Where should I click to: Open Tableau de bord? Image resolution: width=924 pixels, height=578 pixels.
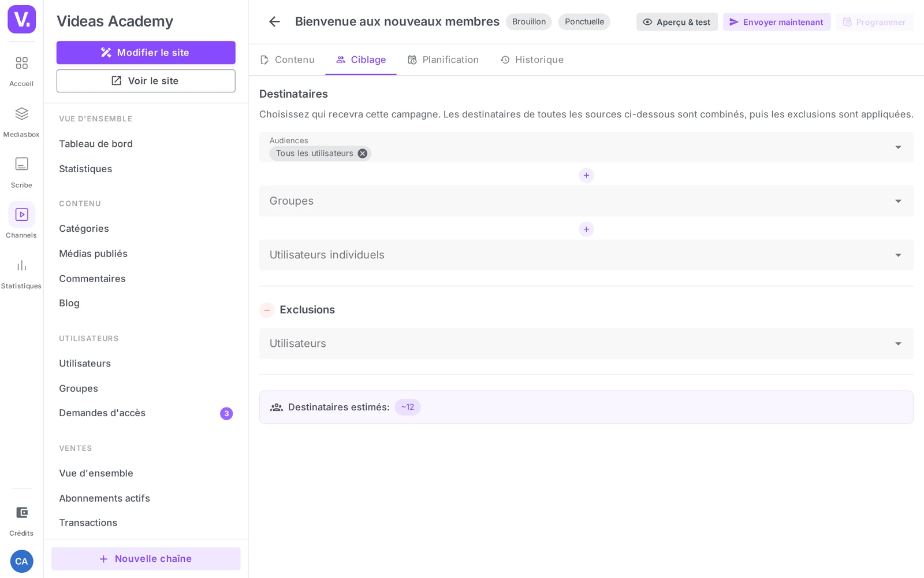96,144
